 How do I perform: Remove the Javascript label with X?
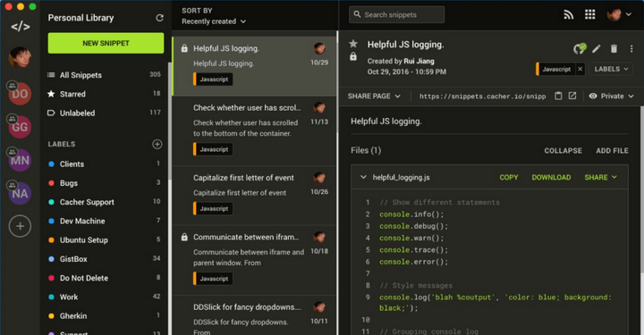click(x=580, y=69)
